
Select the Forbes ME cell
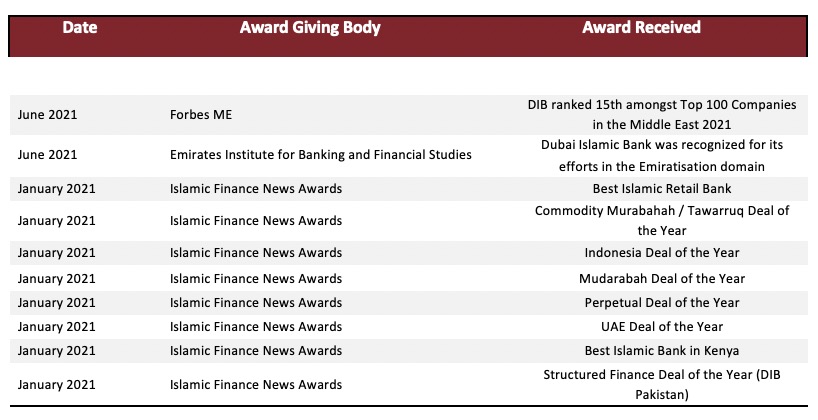pos(201,115)
